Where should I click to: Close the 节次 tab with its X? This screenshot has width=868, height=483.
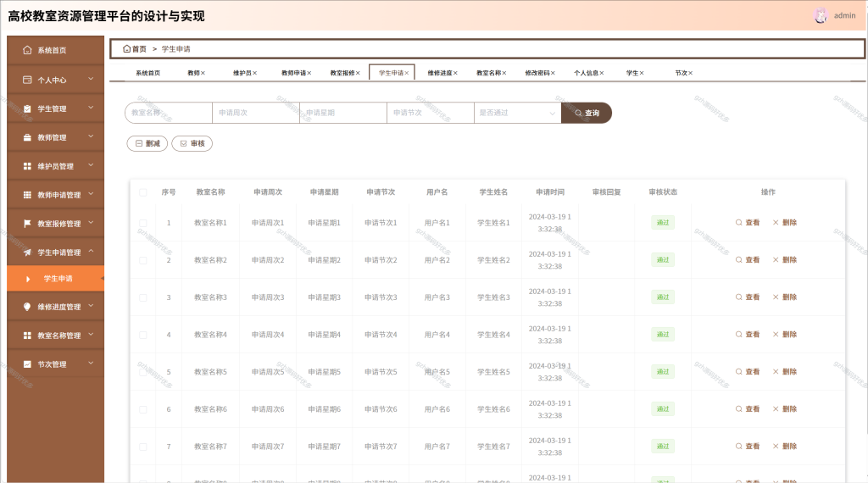[690, 73]
